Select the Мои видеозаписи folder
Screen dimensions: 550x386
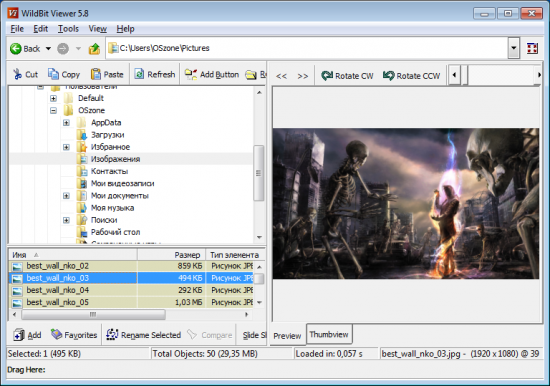[122, 184]
